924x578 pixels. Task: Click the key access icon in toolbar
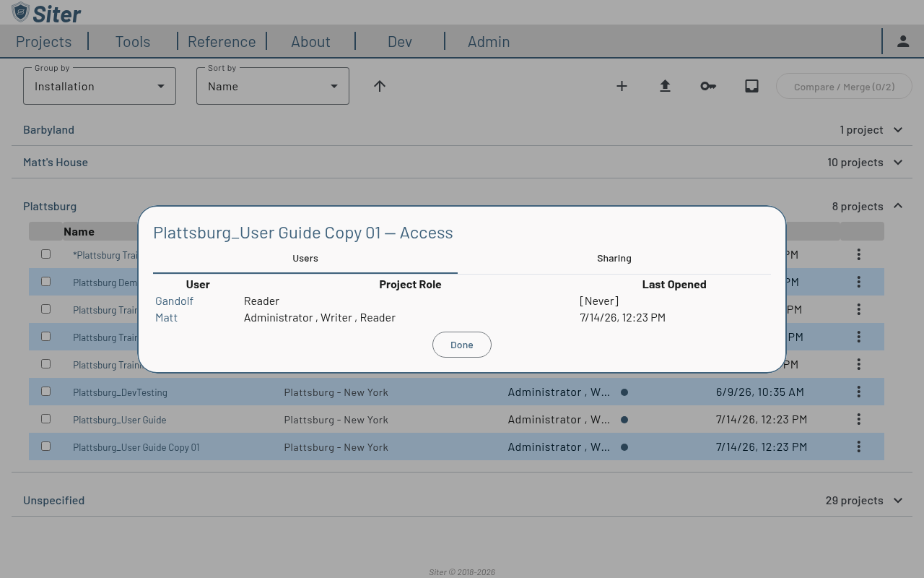tap(708, 86)
